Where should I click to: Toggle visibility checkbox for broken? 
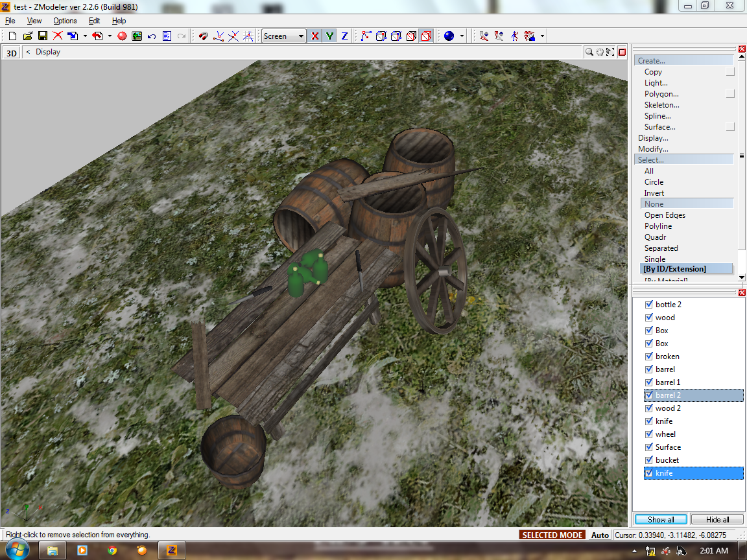649,356
